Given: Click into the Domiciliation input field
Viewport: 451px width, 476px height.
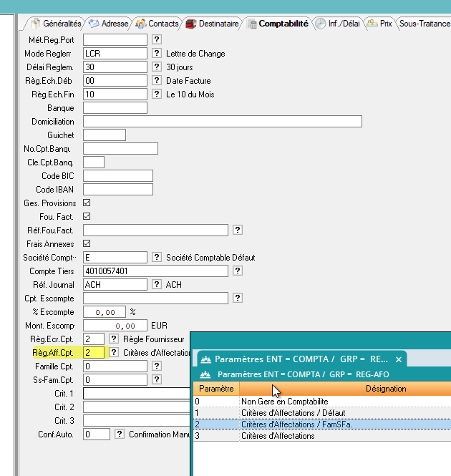Looking at the screenshot, I should click(x=222, y=122).
